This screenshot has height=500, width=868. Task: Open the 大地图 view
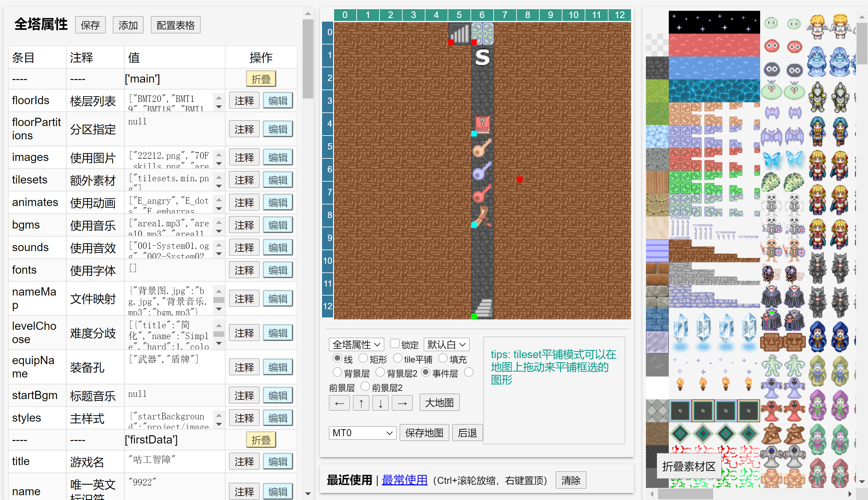[x=439, y=403]
